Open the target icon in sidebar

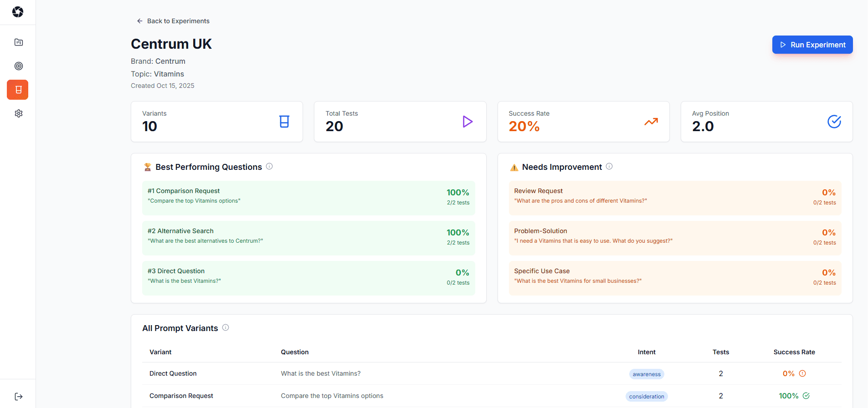(18, 66)
